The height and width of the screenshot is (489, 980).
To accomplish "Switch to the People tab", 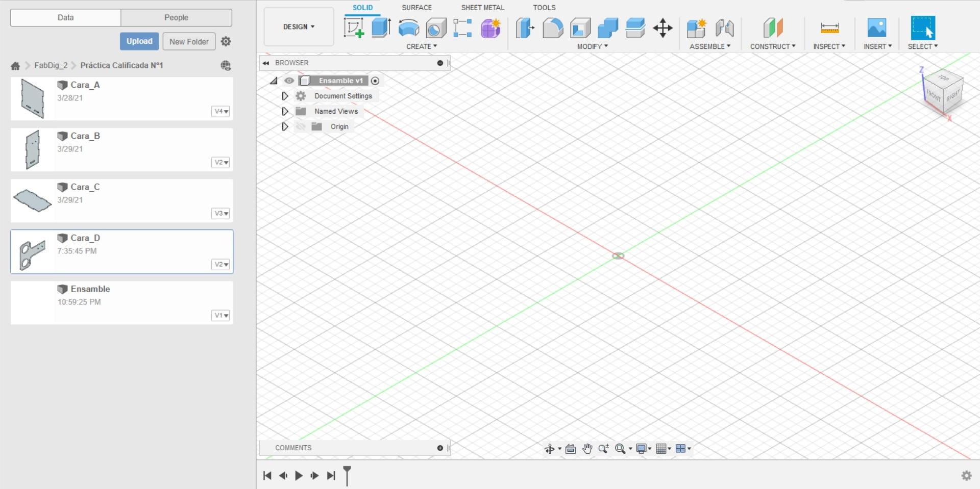I will (176, 17).
